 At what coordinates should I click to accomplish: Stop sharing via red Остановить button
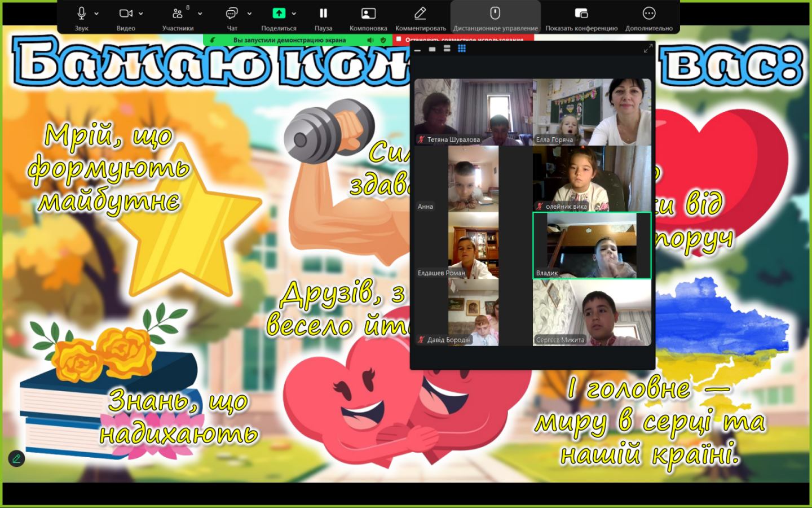coord(460,40)
